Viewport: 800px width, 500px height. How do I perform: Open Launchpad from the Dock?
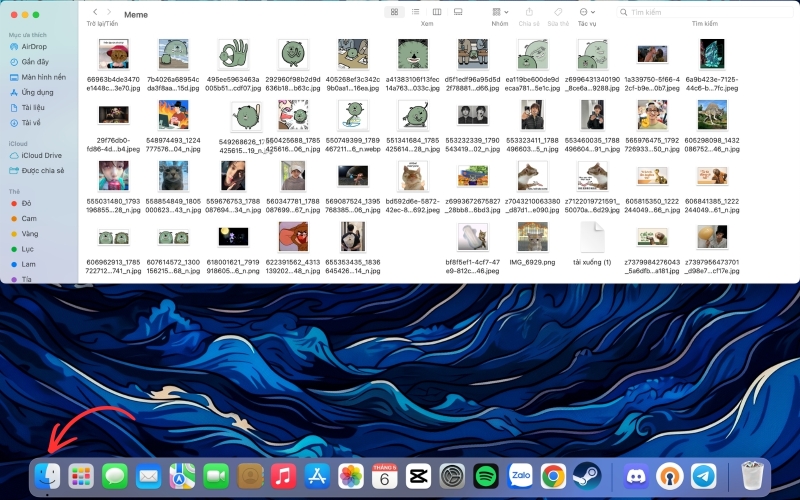(x=81, y=477)
